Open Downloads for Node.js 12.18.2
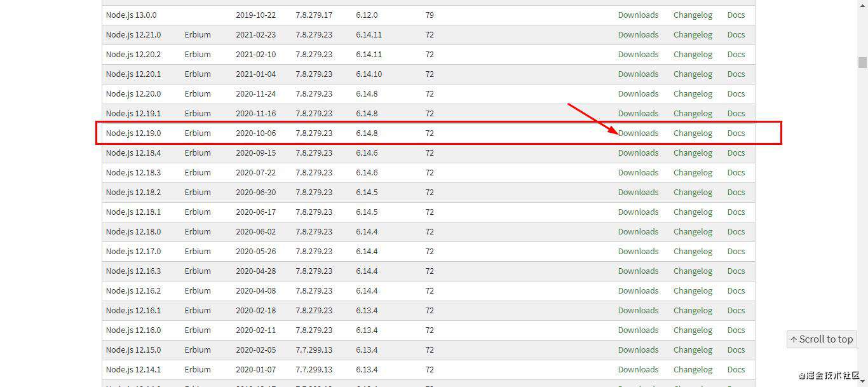Viewport: 868px width, 387px height. coord(638,192)
